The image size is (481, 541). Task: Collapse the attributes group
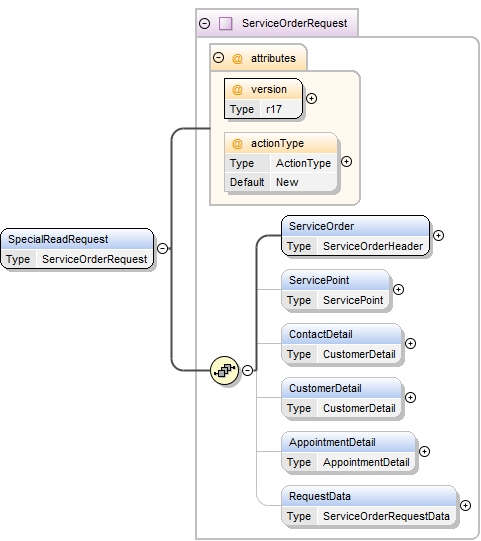218,58
